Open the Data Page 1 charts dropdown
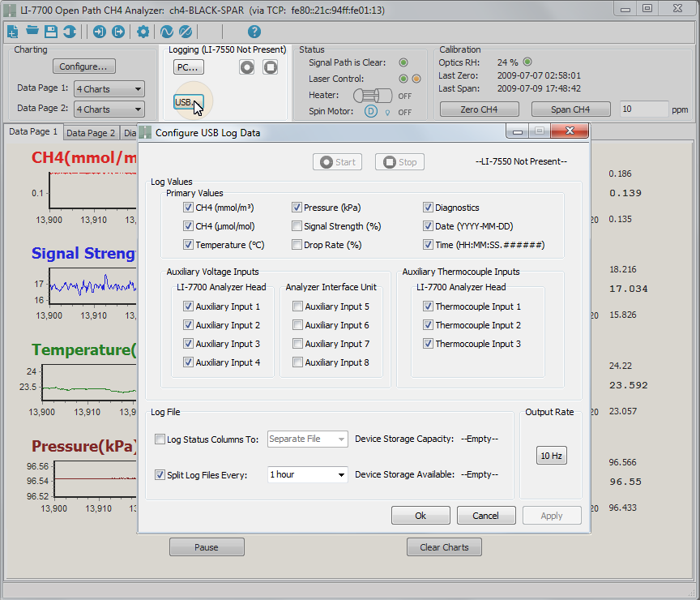The image size is (700, 600). pos(109,89)
